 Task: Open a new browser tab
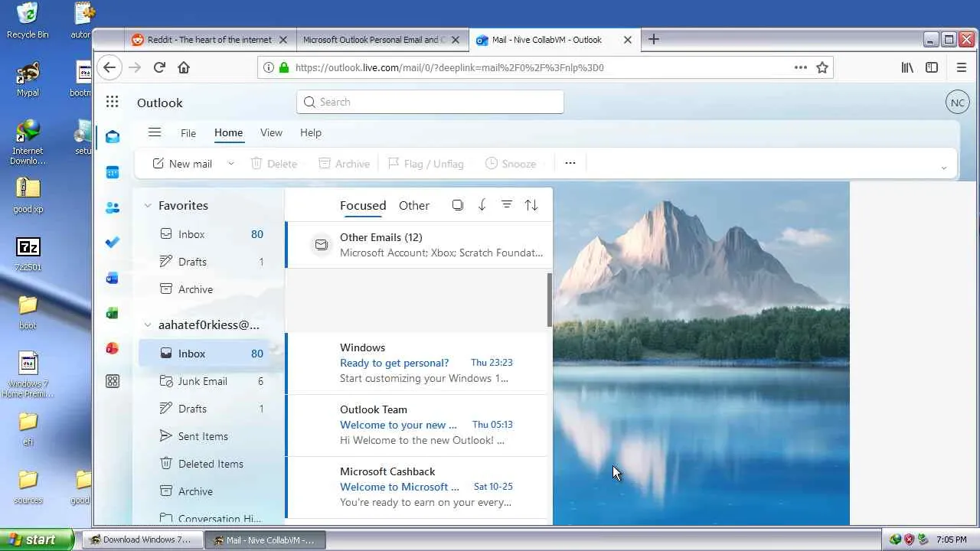click(x=653, y=40)
